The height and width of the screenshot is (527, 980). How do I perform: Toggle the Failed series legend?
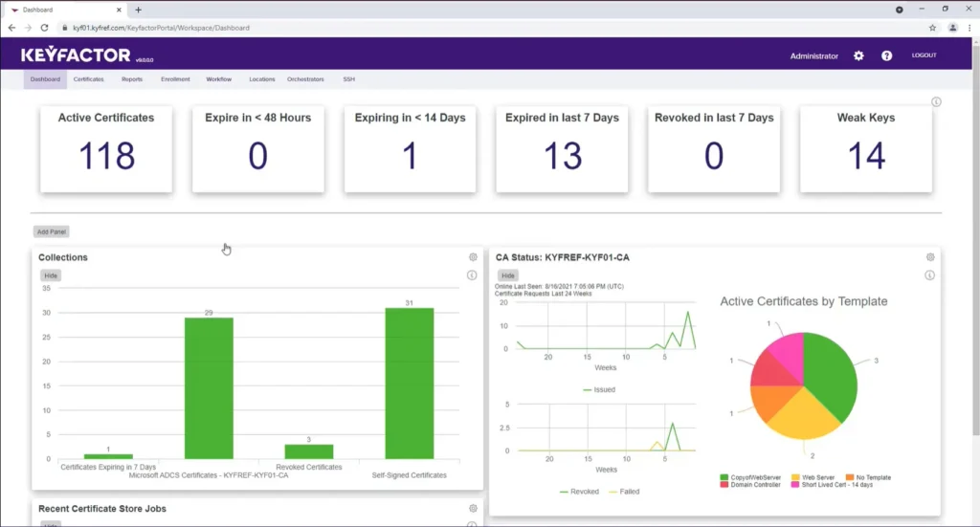point(624,492)
